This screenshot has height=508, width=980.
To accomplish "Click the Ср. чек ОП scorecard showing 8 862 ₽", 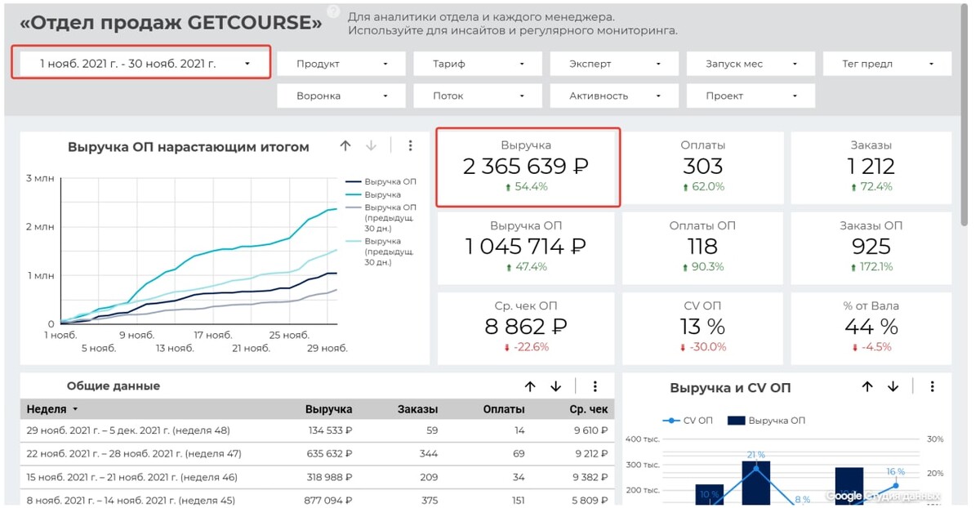I will [x=526, y=328].
